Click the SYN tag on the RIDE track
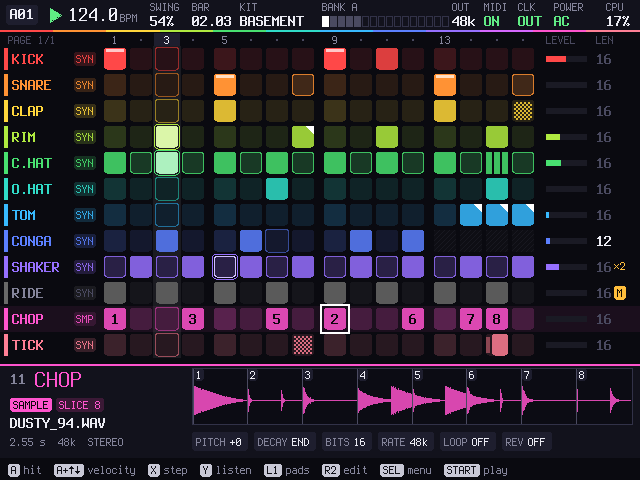640x480 pixels. click(x=84, y=293)
